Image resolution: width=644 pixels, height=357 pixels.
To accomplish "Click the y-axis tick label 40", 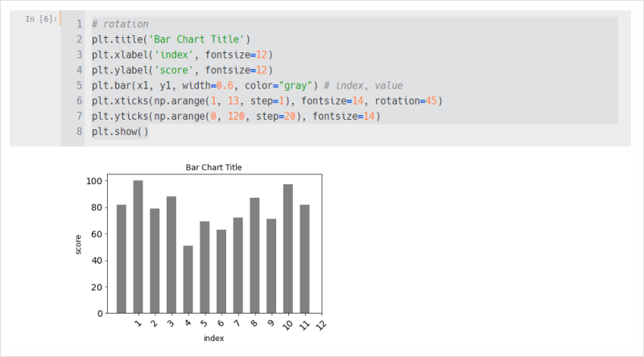I will 97,261.
